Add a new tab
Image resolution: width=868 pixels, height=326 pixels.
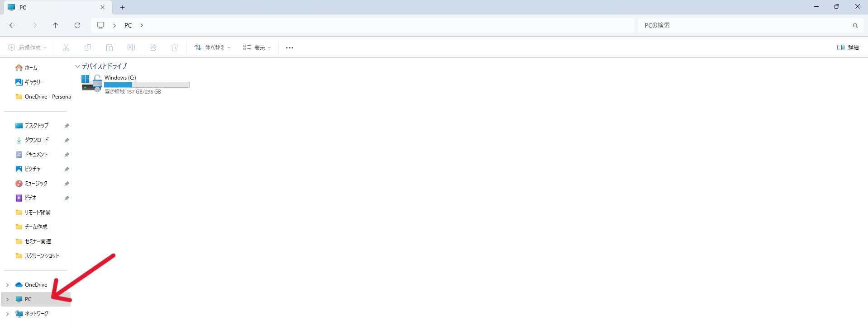[x=122, y=7]
